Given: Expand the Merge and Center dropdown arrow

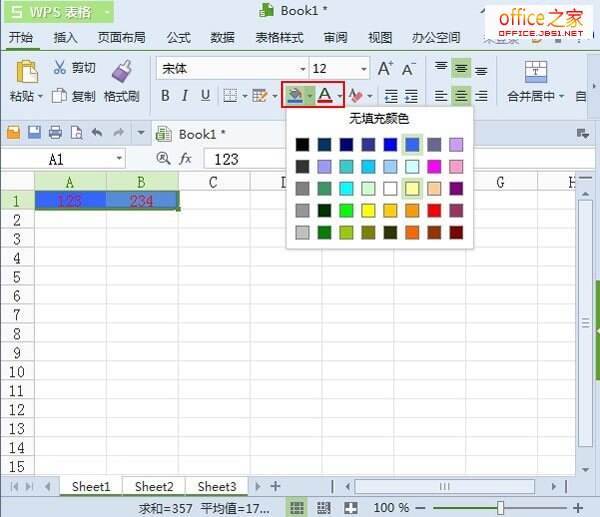Looking at the screenshot, I should pyautogui.click(x=561, y=96).
